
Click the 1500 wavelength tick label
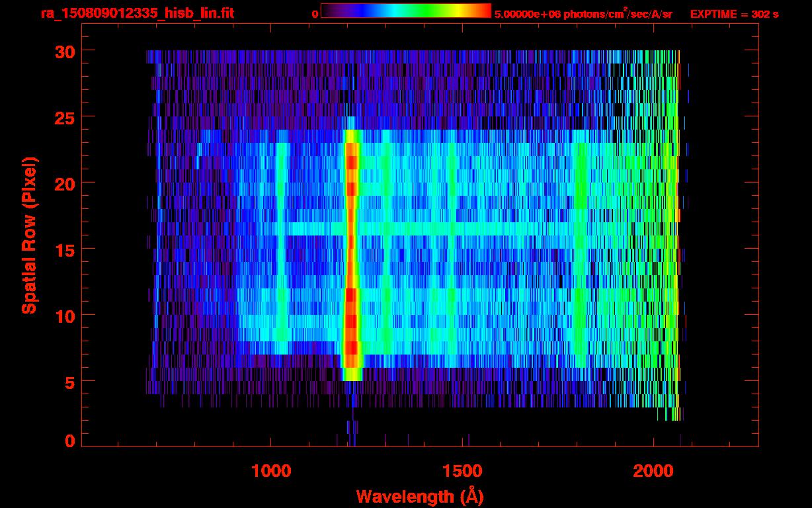tap(462, 470)
